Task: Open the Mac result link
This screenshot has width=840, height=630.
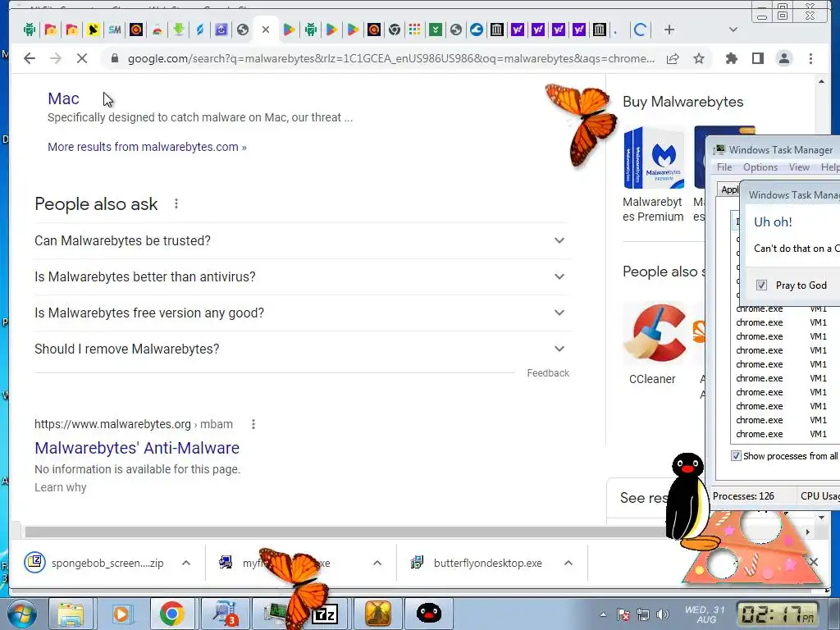Action: pyautogui.click(x=63, y=98)
